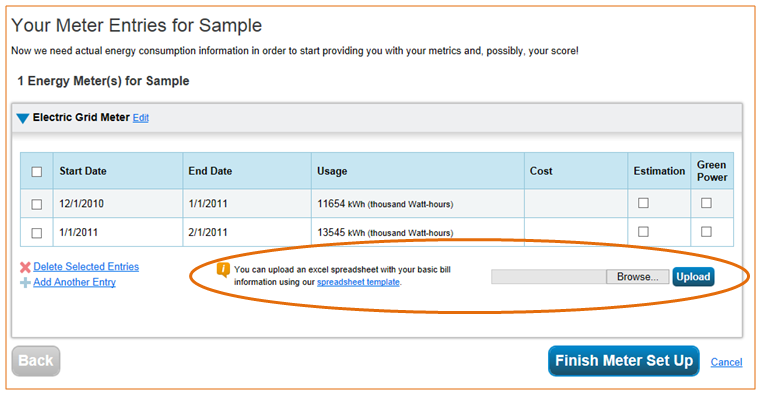759x395 pixels.
Task: Click the file path input field
Action: click(x=549, y=277)
